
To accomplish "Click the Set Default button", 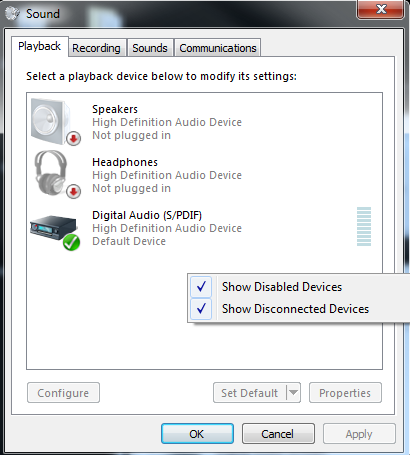I will coord(250,393).
